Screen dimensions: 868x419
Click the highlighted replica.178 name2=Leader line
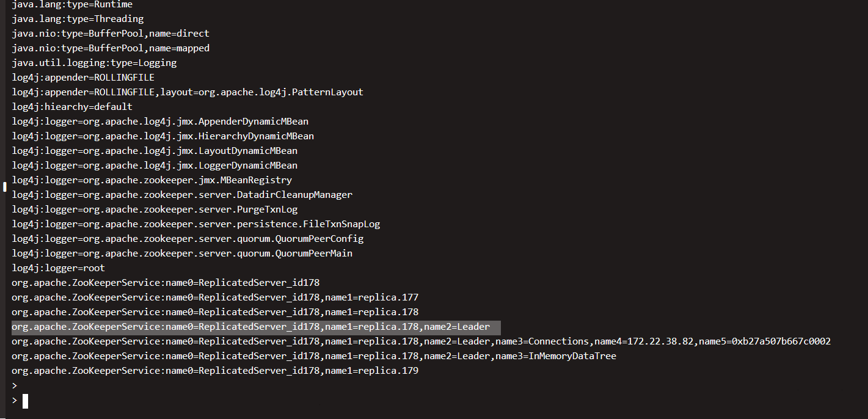coord(250,327)
